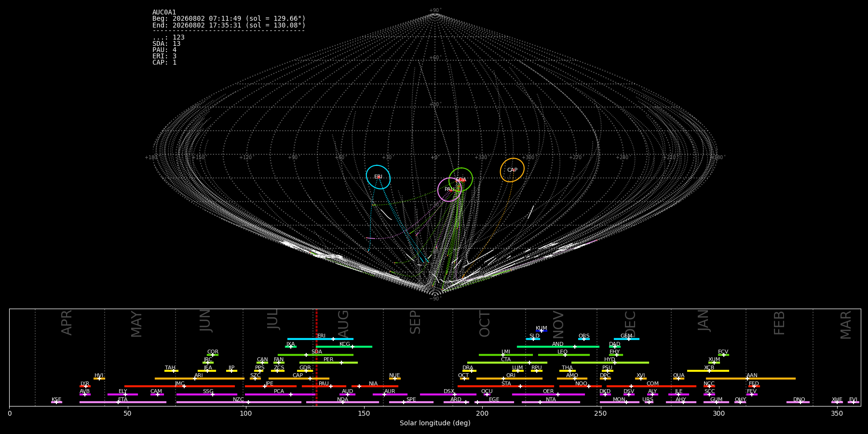
Task: Click the red current solar longitude marker
Action: (x=316, y=357)
